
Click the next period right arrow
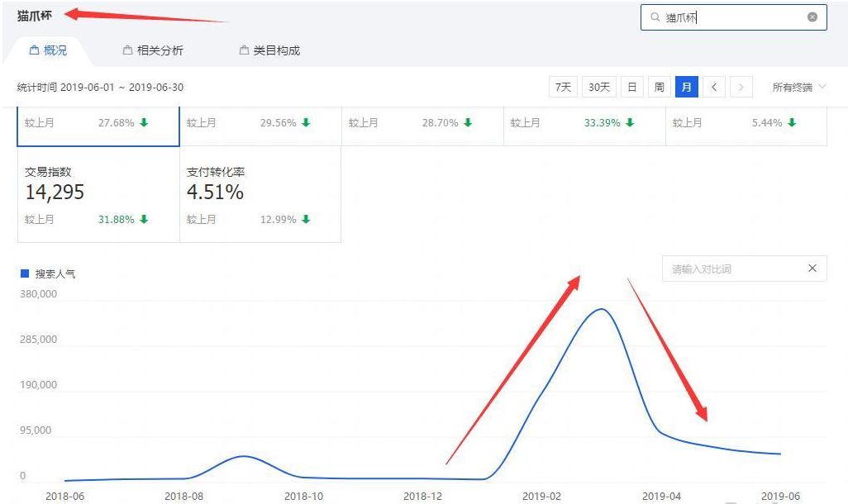(x=741, y=86)
